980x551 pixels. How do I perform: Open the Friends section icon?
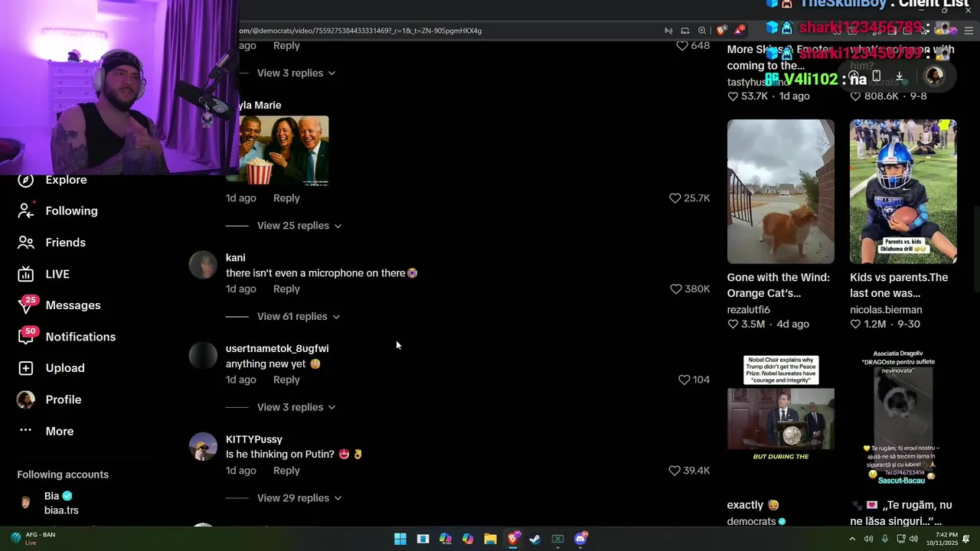click(x=26, y=243)
